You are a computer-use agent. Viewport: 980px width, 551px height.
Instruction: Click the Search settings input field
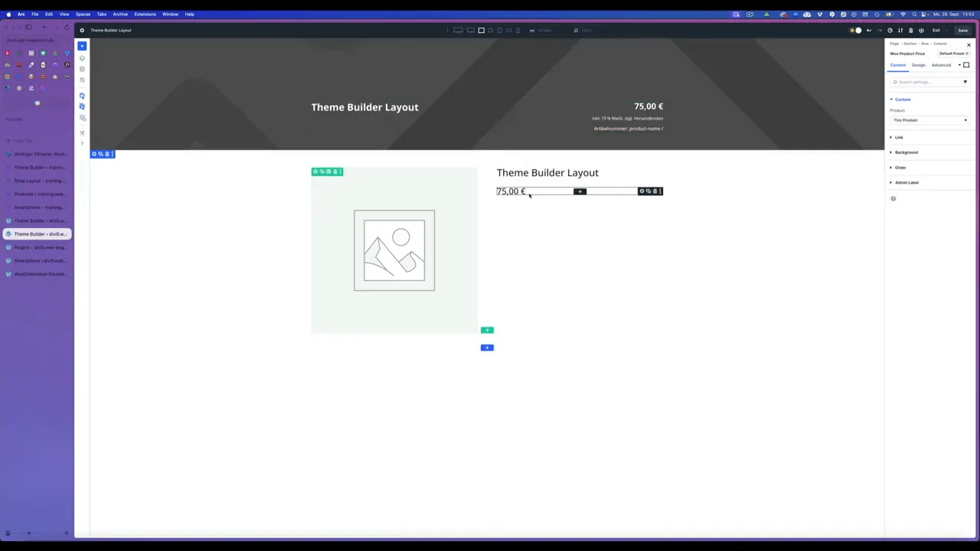(926, 82)
